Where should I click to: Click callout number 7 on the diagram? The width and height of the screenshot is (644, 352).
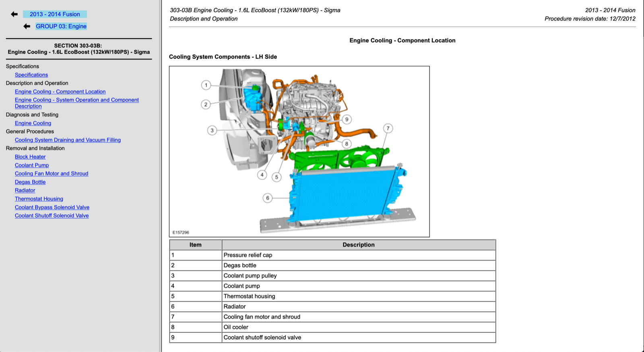388,128
